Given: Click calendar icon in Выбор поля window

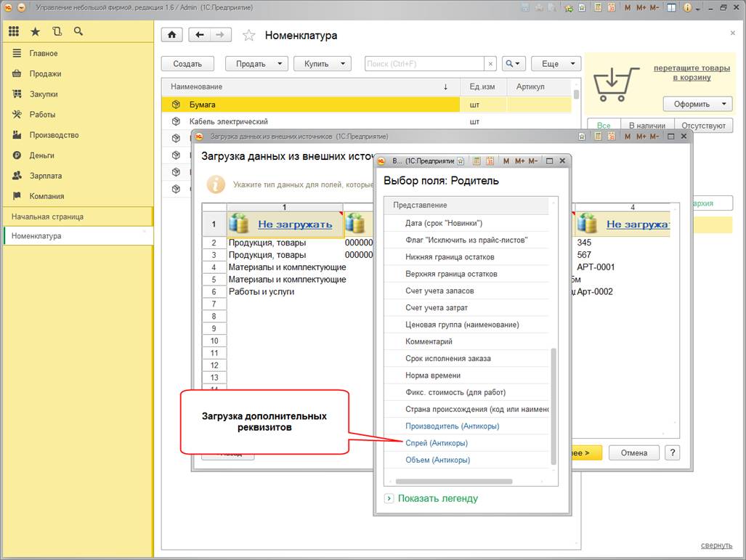Looking at the screenshot, I should [x=490, y=161].
